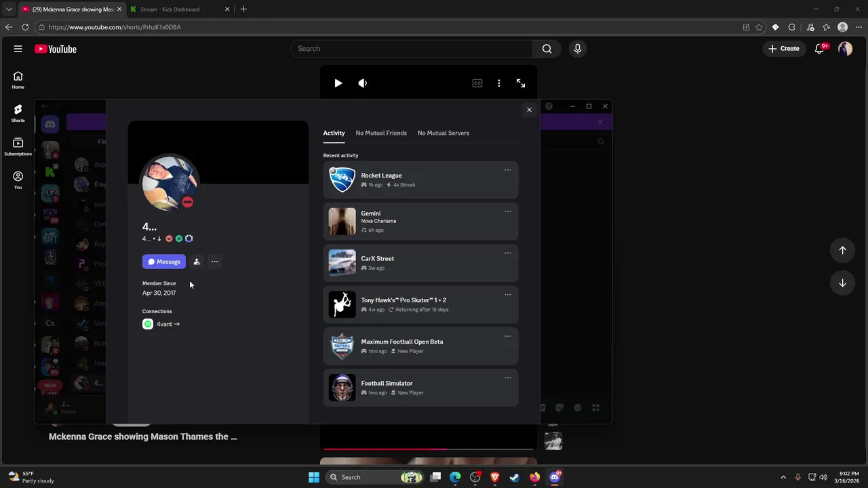Open options for Tony Hawk's Pro Skater activity
Screen dimensions: 868x488
[507, 295]
